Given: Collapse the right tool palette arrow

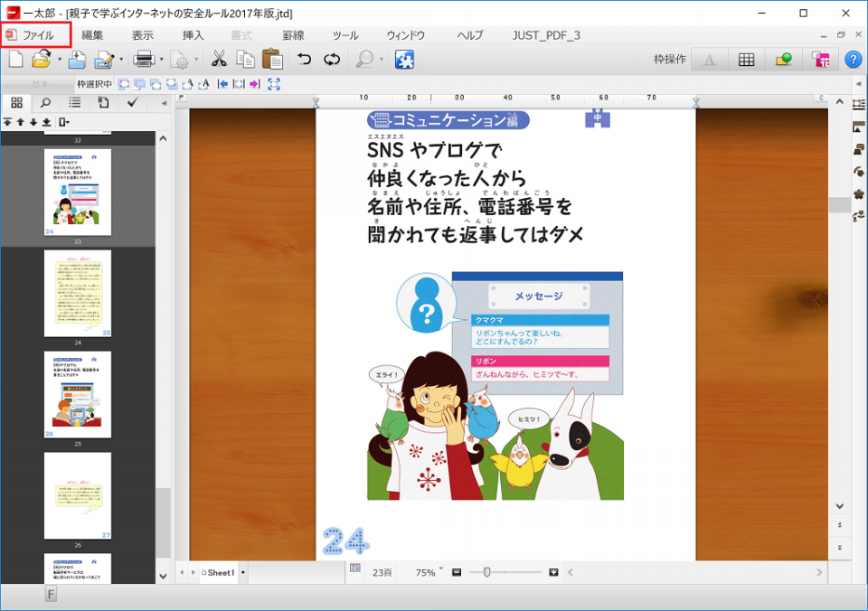Looking at the screenshot, I should click(x=859, y=84).
